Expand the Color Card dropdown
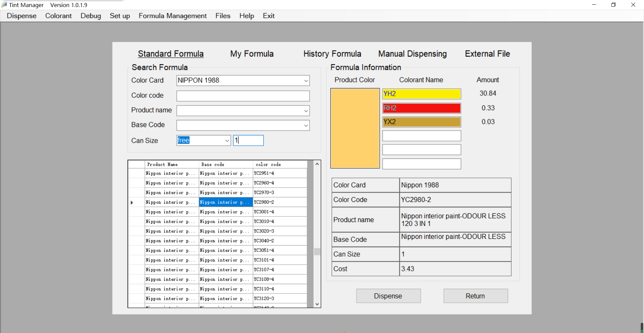Screen dimensions: 644x333 (x=306, y=81)
